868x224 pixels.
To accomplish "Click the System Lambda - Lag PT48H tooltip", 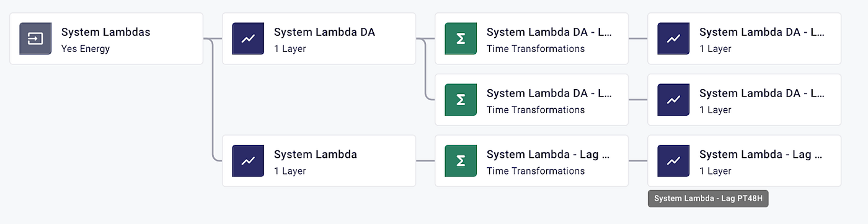I will coord(708,199).
